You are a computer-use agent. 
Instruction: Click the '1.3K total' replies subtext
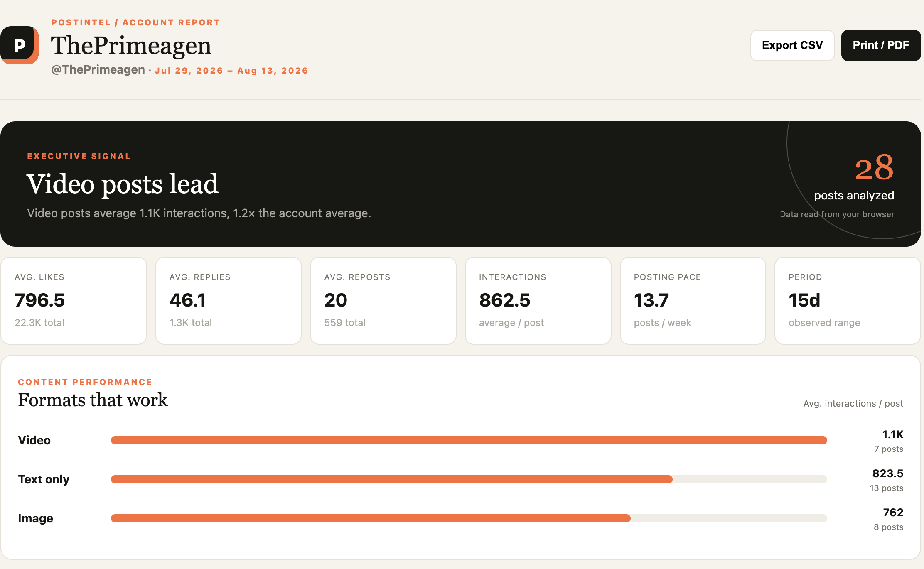pyautogui.click(x=191, y=323)
